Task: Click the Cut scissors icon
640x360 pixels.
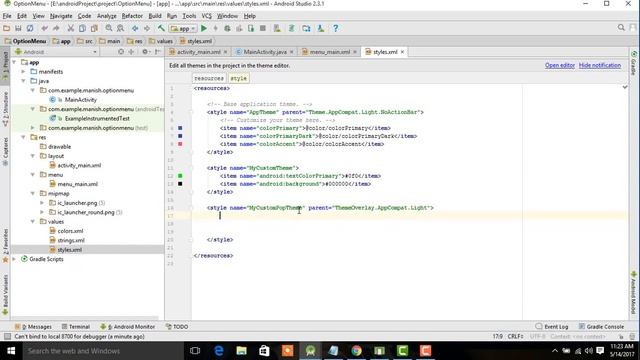Action: [x=71, y=28]
